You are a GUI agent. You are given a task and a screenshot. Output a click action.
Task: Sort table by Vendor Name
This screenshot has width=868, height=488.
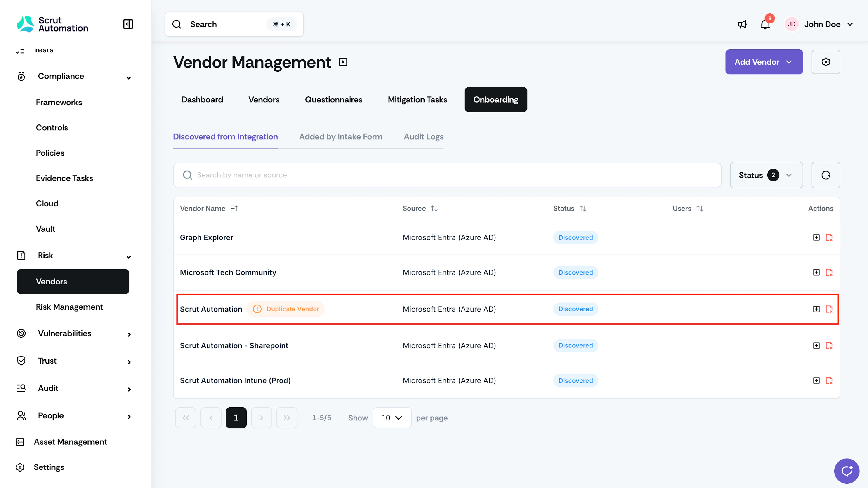point(234,209)
